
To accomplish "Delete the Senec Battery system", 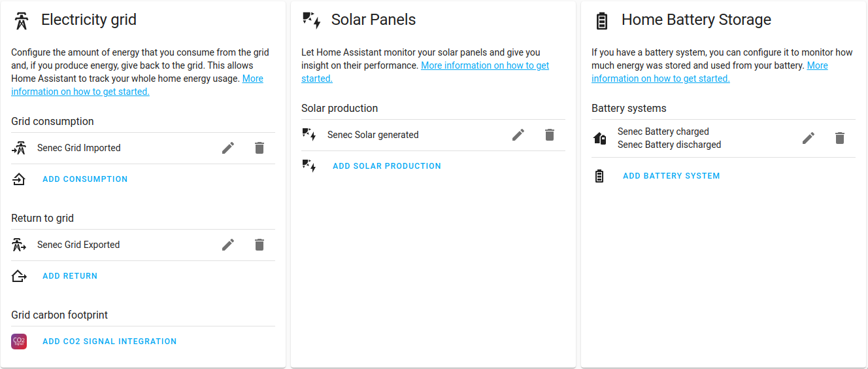I will click(x=840, y=138).
